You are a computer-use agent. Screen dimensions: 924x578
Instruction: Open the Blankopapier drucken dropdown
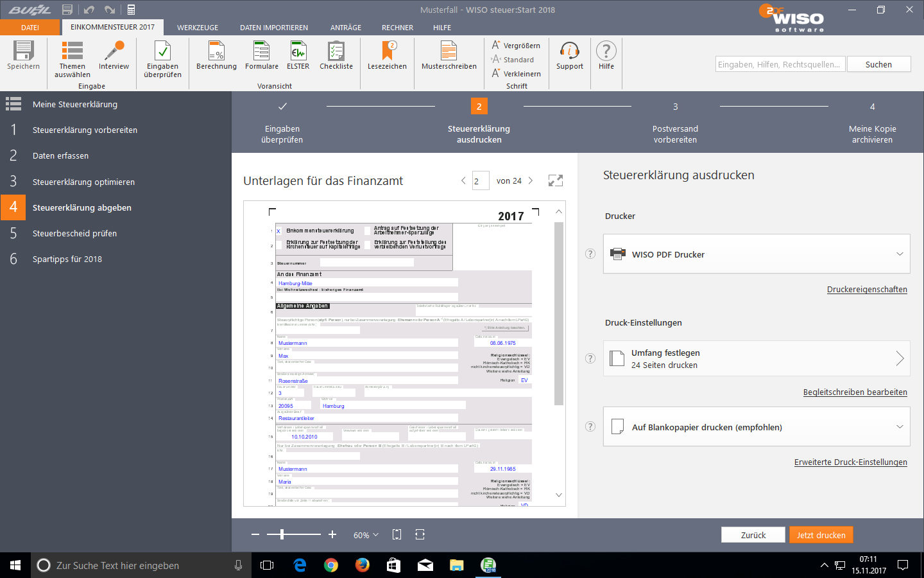[757, 426]
